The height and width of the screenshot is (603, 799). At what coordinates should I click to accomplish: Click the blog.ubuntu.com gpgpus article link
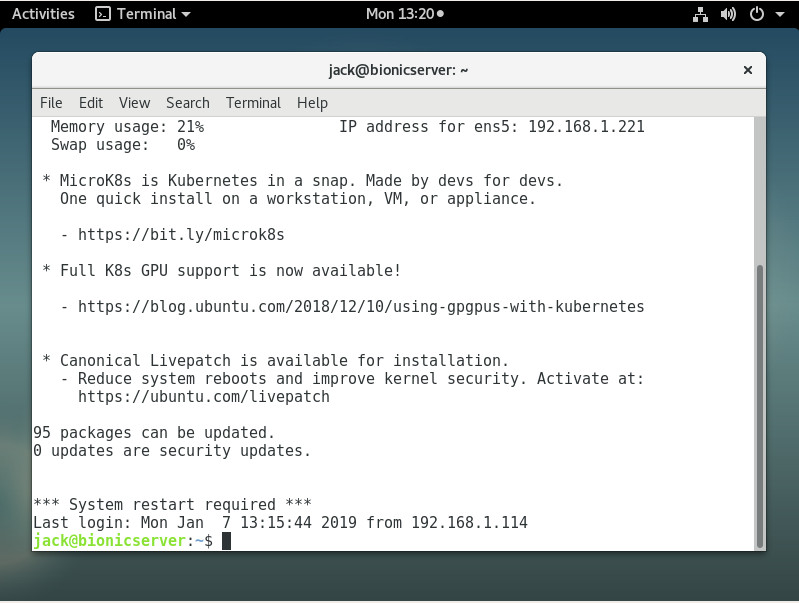click(x=361, y=307)
